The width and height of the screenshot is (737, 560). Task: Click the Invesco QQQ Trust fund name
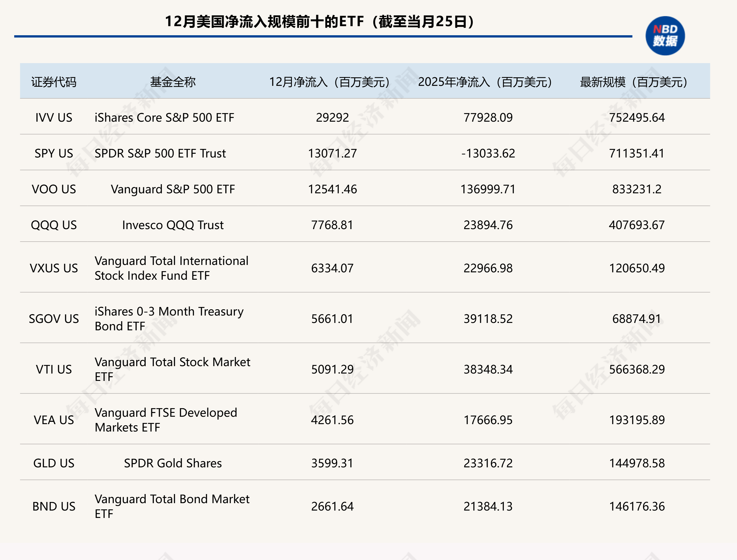coord(172,225)
